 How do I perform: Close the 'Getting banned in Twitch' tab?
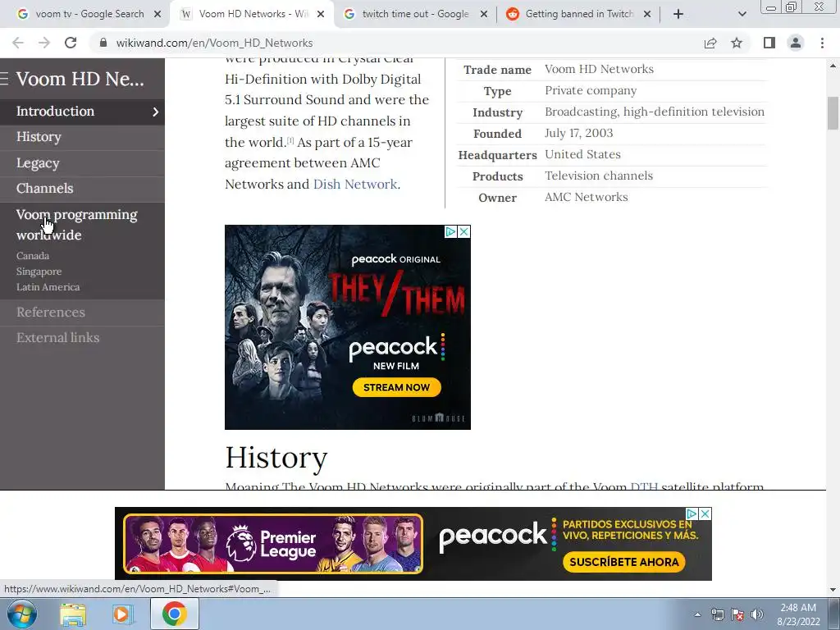pos(647,15)
